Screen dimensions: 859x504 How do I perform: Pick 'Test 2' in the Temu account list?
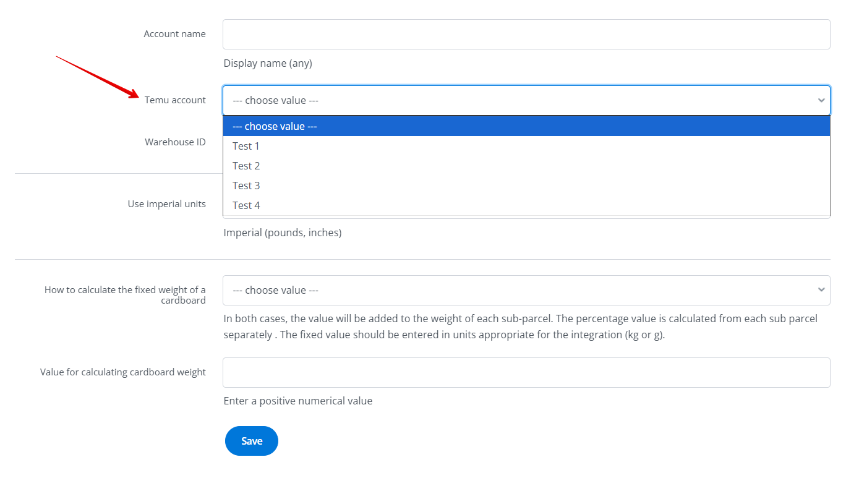click(246, 166)
